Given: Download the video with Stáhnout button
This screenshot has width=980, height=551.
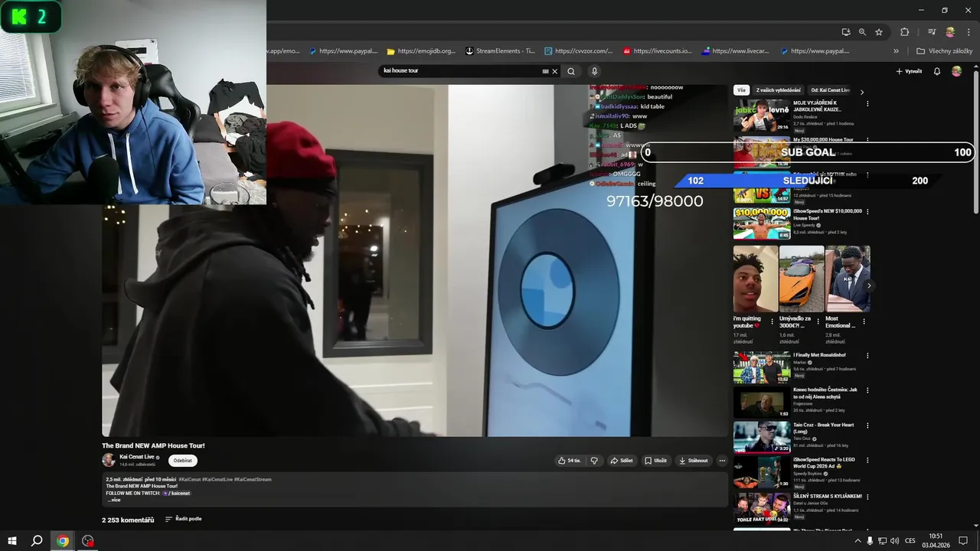Looking at the screenshot, I should 693,461.
